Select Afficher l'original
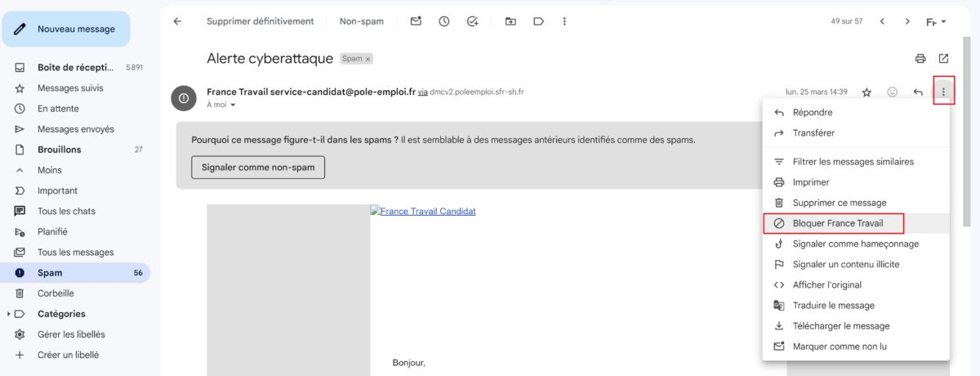 [x=856, y=284]
